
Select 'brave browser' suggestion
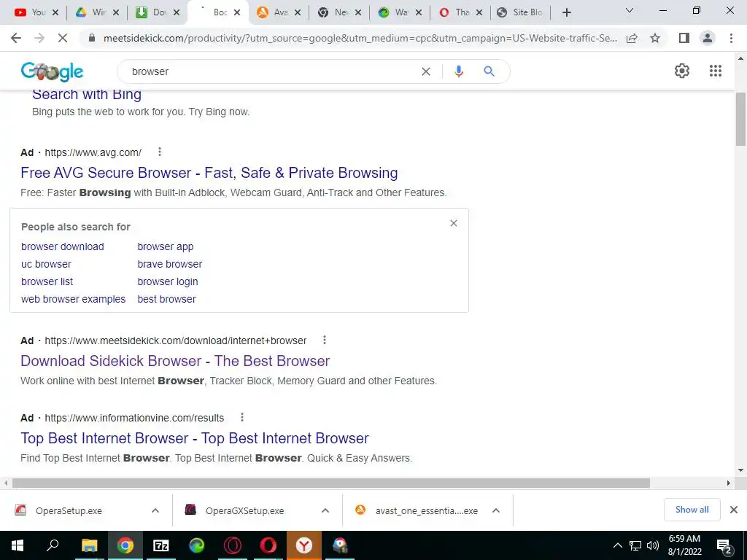(x=169, y=264)
